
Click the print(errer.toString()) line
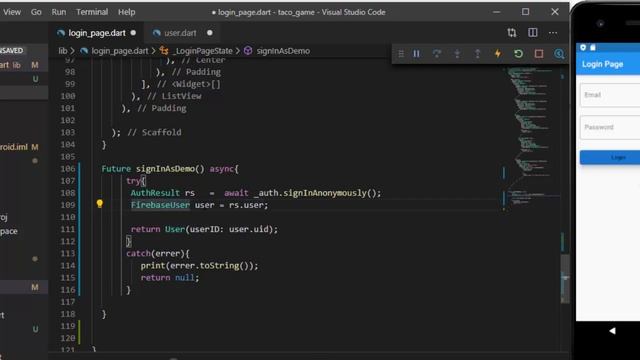pyautogui.click(x=199, y=266)
